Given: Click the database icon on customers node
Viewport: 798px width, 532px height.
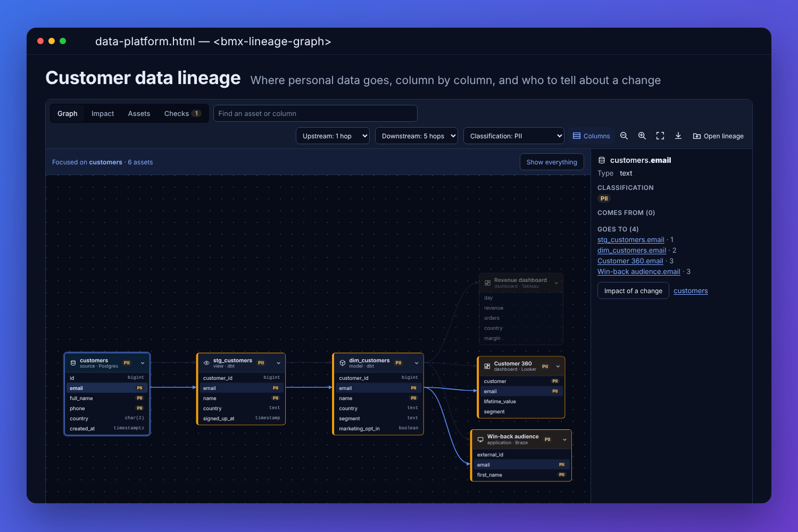Looking at the screenshot, I should pos(73,363).
